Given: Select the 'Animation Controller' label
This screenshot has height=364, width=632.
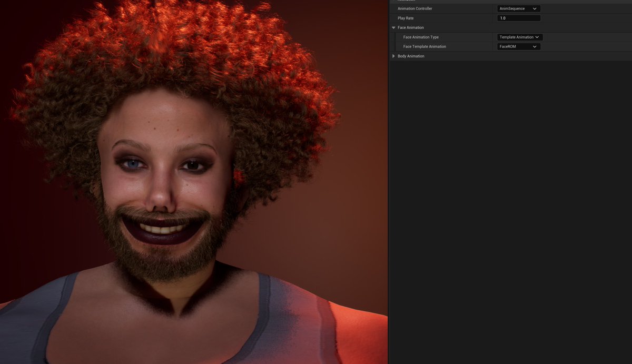Looking at the screenshot, I should (414, 8).
